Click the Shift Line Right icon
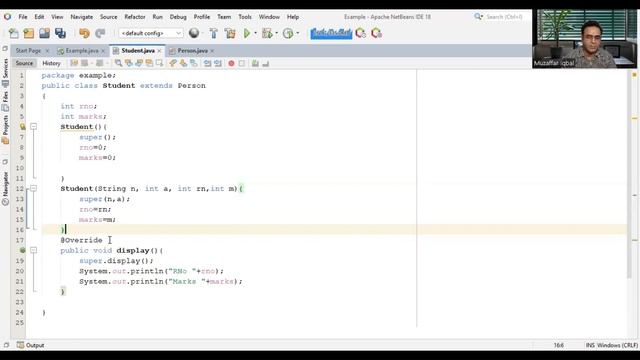640x360 pixels. point(218,63)
